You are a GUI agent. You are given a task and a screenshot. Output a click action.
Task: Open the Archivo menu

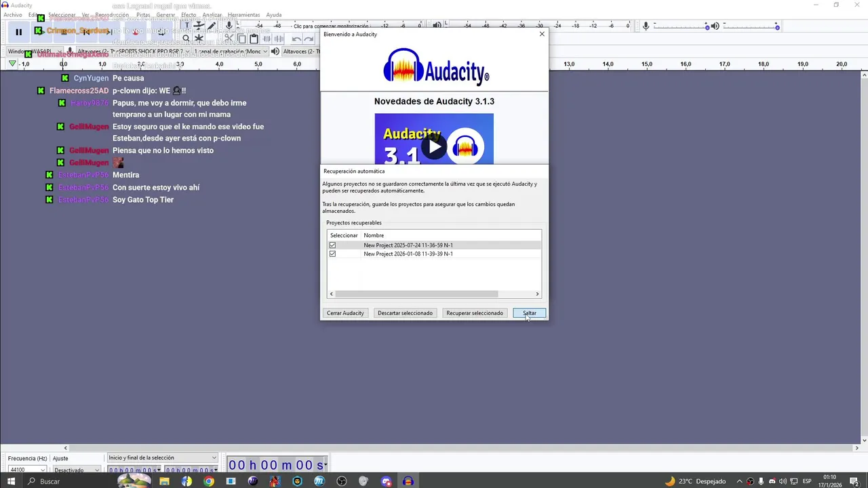pyautogui.click(x=13, y=15)
